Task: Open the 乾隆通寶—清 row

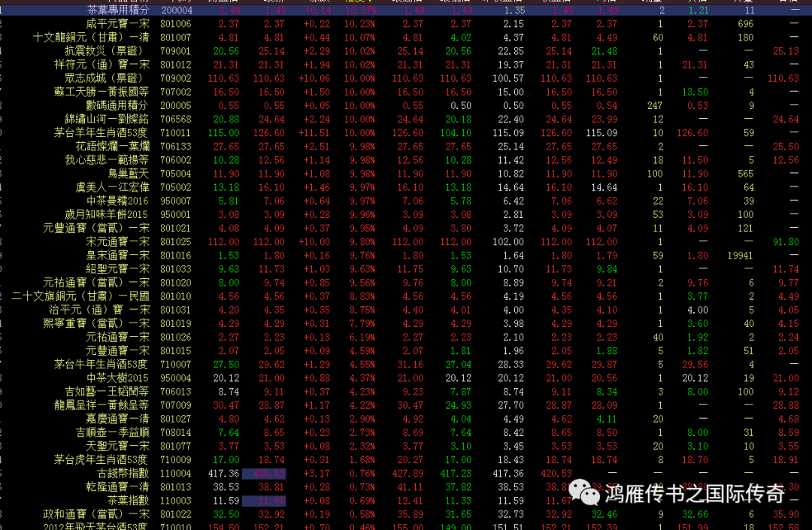Action: [x=118, y=487]
